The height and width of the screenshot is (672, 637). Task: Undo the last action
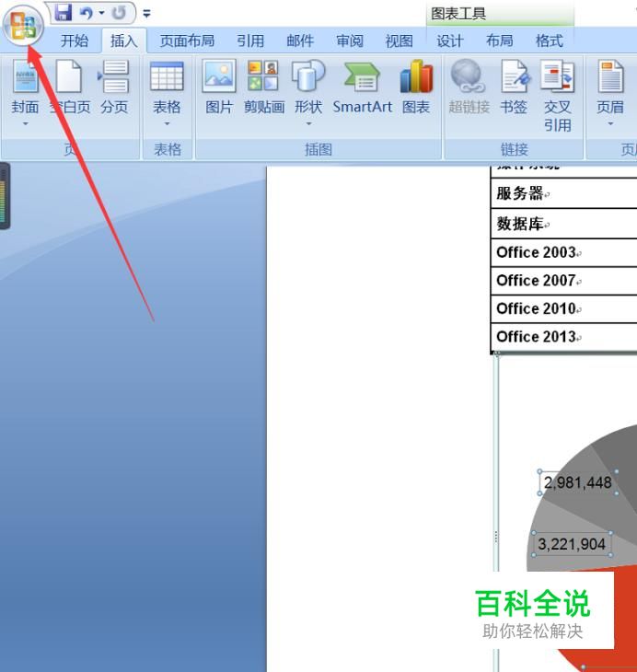(x=87, y=13)
